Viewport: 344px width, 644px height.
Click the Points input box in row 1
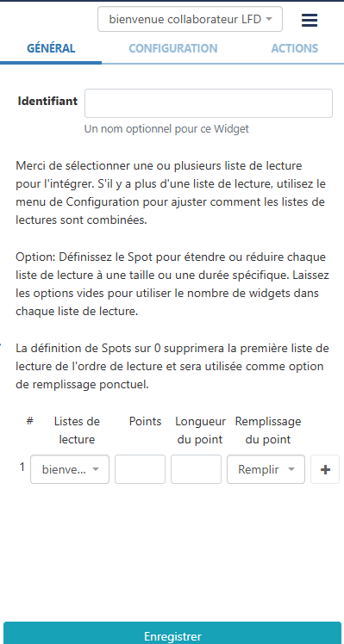click(x=140, y=469)
